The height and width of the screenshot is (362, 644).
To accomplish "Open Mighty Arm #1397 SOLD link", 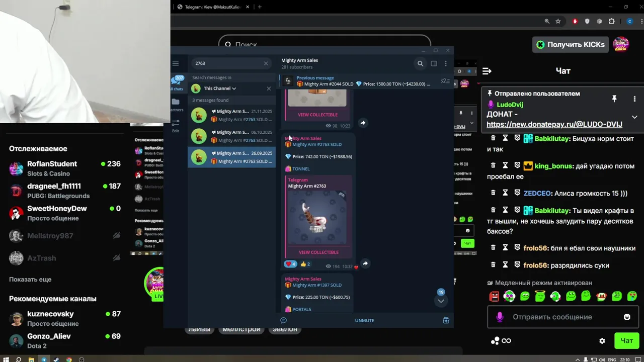I will 317,285.
